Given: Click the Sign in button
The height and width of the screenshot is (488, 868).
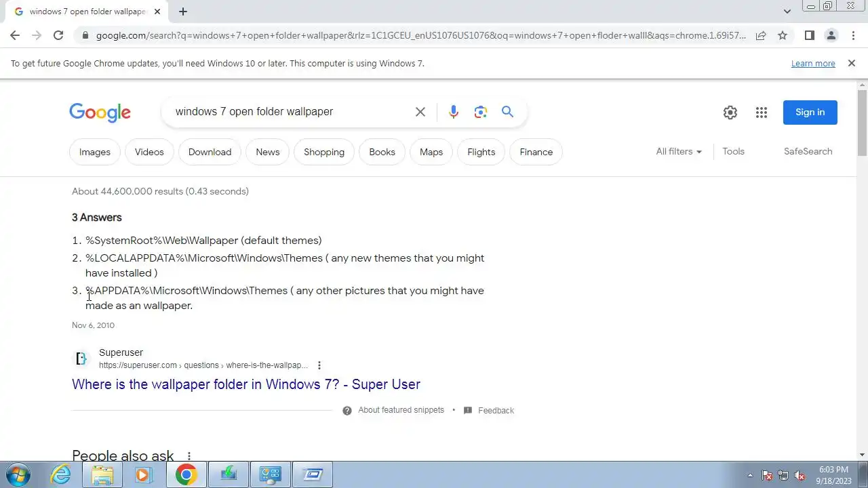Looking at the screenshot, I should point(810,113).
